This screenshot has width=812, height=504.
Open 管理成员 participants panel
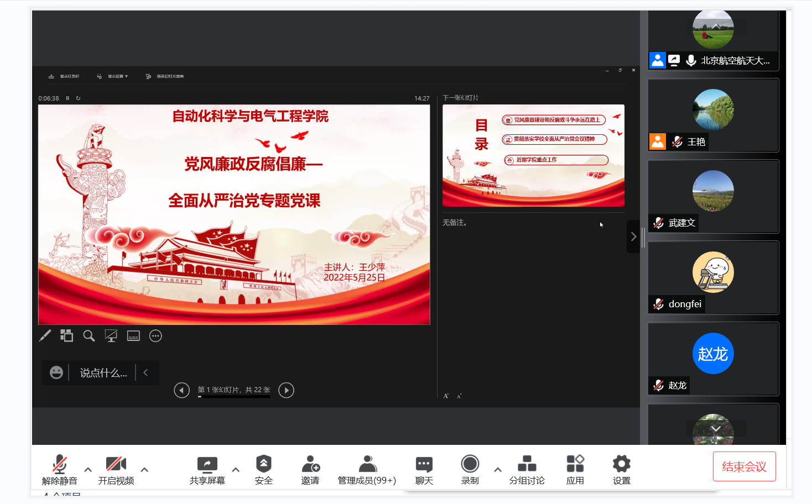click(367, 470)
